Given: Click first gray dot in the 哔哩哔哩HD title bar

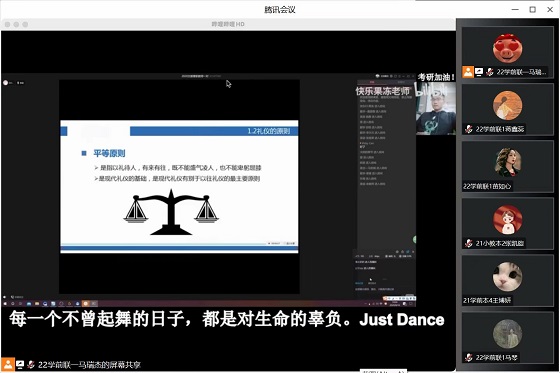Looking at the screenshot, I should pyautogui.click(x=7, y=24).
